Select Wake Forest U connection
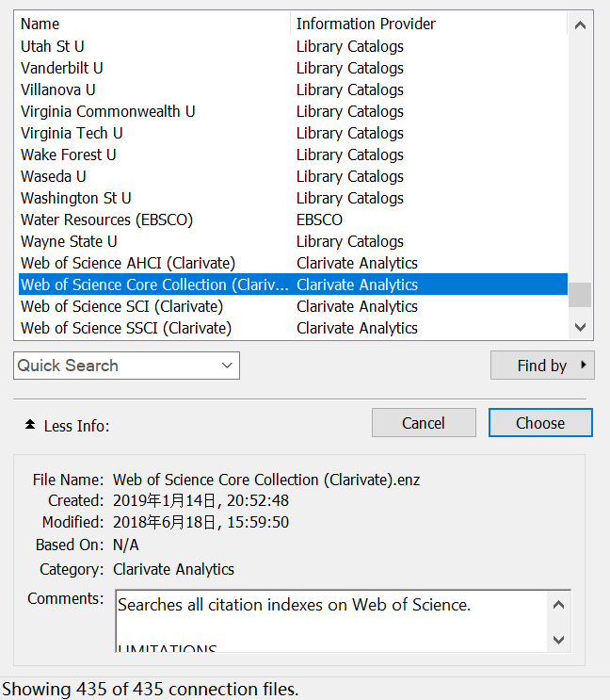The image size is (610, 700). click(x=293, y=155)
